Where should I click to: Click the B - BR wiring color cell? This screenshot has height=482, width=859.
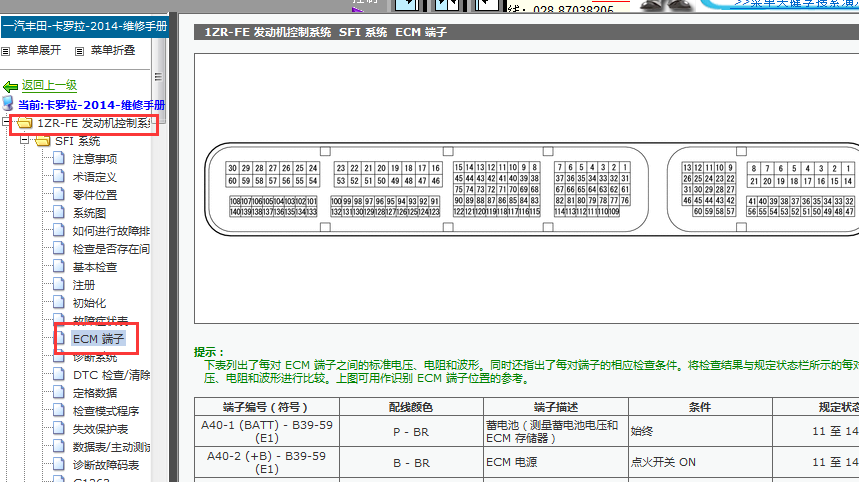pos(411,463)
